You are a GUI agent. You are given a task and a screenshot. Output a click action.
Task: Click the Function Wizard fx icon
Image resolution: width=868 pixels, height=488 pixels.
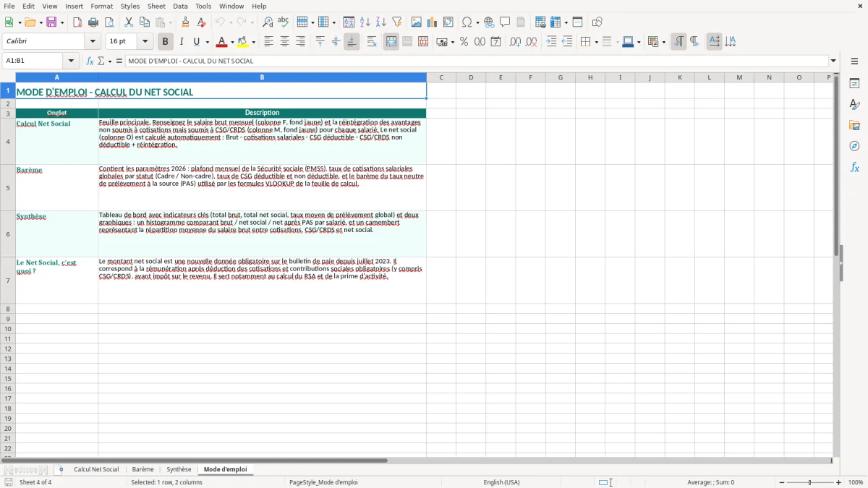90,61
